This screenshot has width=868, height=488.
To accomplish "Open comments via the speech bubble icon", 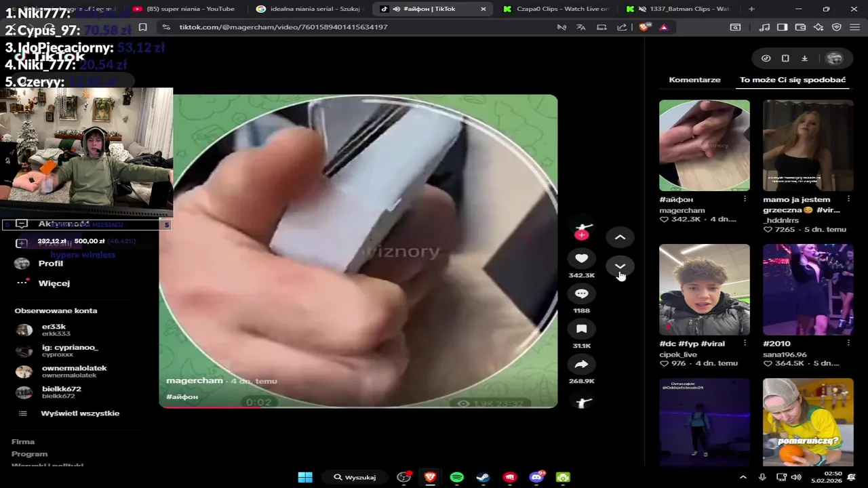I will click(x=581, y=293).
